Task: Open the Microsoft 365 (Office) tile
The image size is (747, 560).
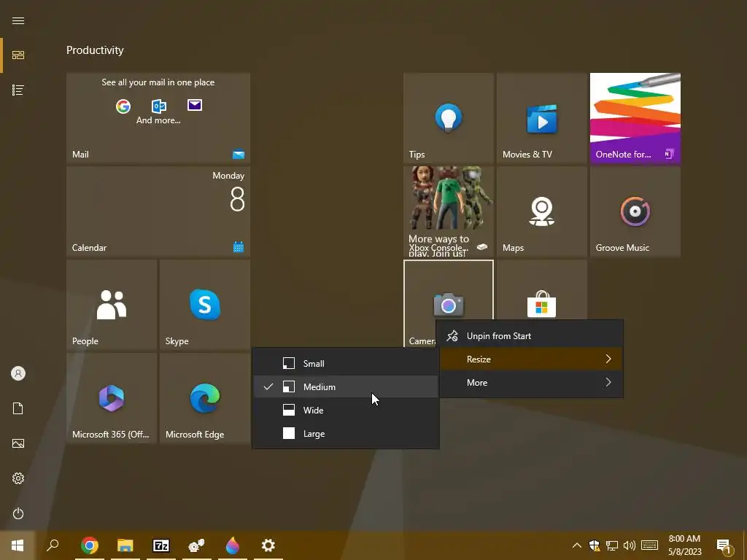Action: pyautogui.click(x=112, y=397)
